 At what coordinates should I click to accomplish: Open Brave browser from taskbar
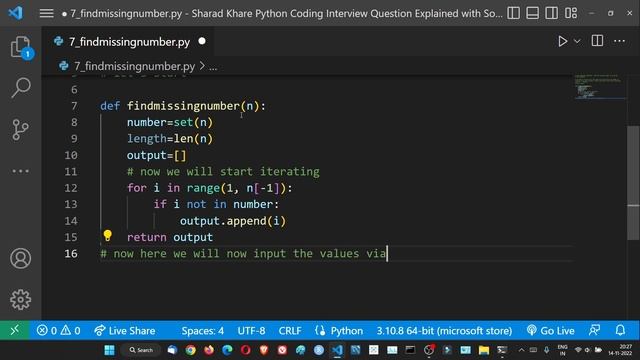point(264,350)
